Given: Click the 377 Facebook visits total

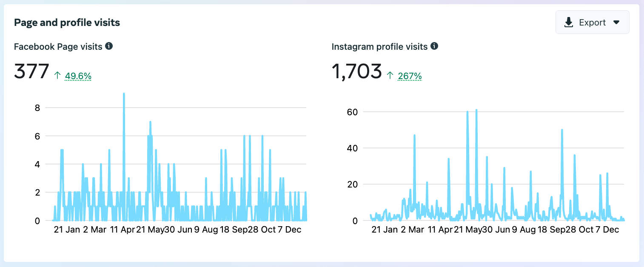Looking at the screenshot, I should (32, 71).
